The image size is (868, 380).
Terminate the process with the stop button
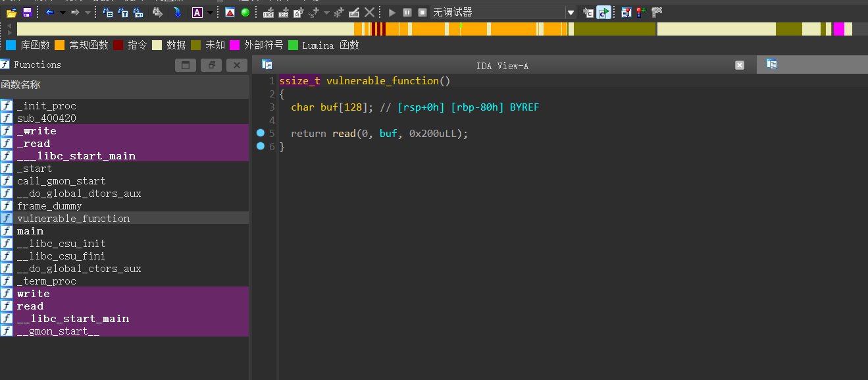coord(422,13)
